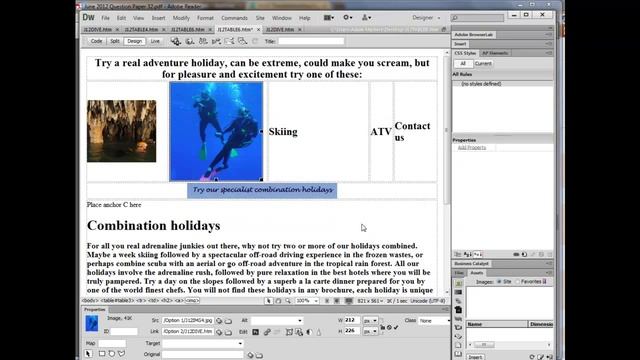
Task: Click the 'Try our specialist combination holidays' banner
Action: pos(262,190)
